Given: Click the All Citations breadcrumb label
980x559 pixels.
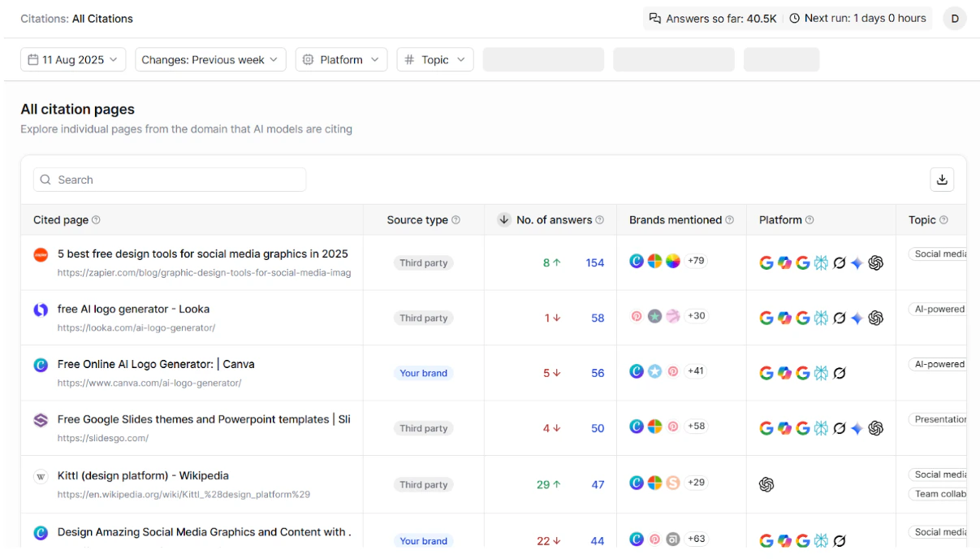Looking at the screenshot, I should coord(102,18).
